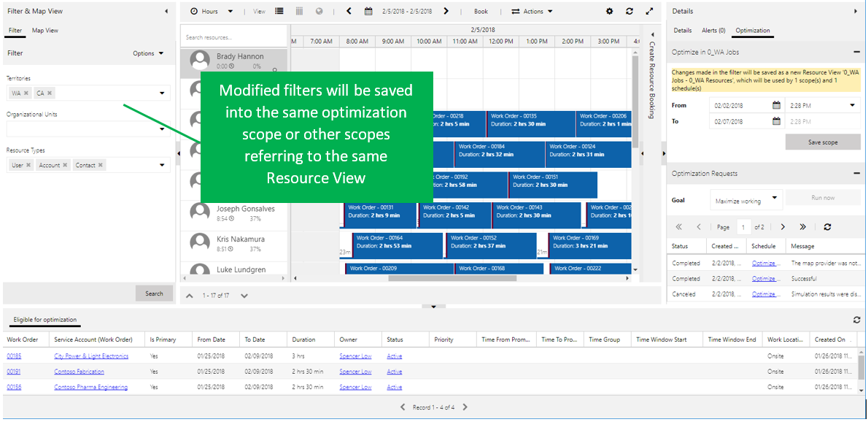Remove Account resource type tag

pos(65,165)
